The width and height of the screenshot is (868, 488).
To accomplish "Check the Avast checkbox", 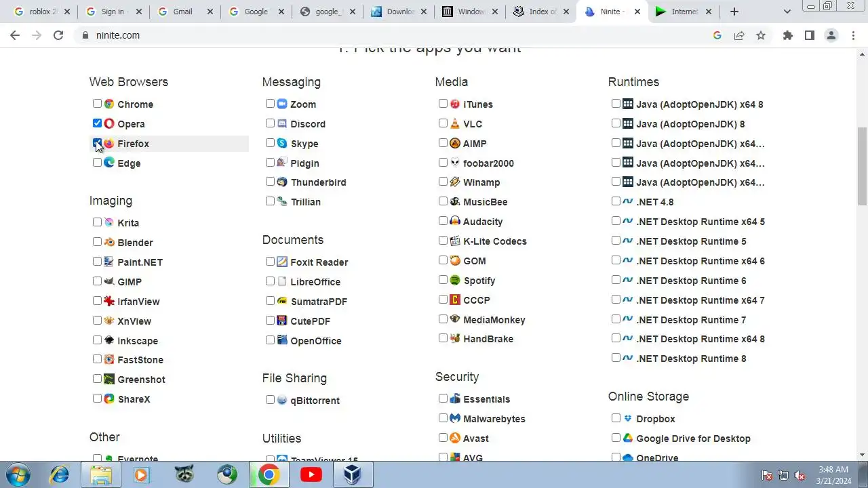I will 443,438.
